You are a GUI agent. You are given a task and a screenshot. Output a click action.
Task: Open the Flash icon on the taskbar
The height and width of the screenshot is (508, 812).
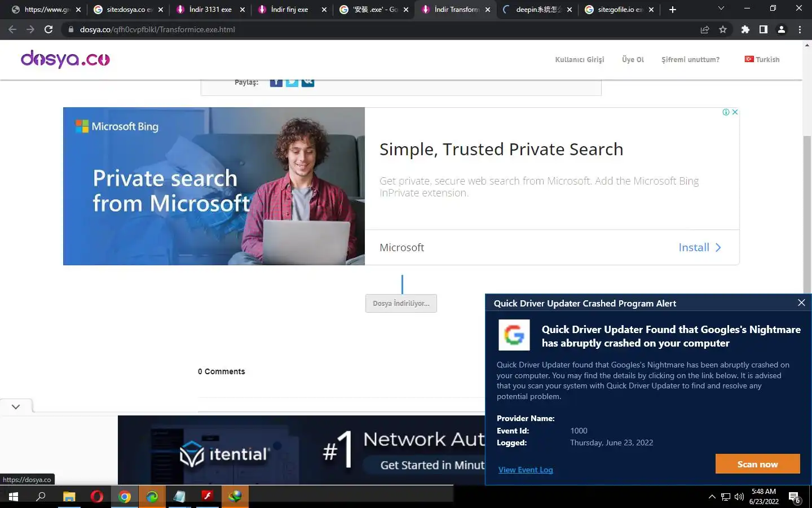(x=207, y=497)
